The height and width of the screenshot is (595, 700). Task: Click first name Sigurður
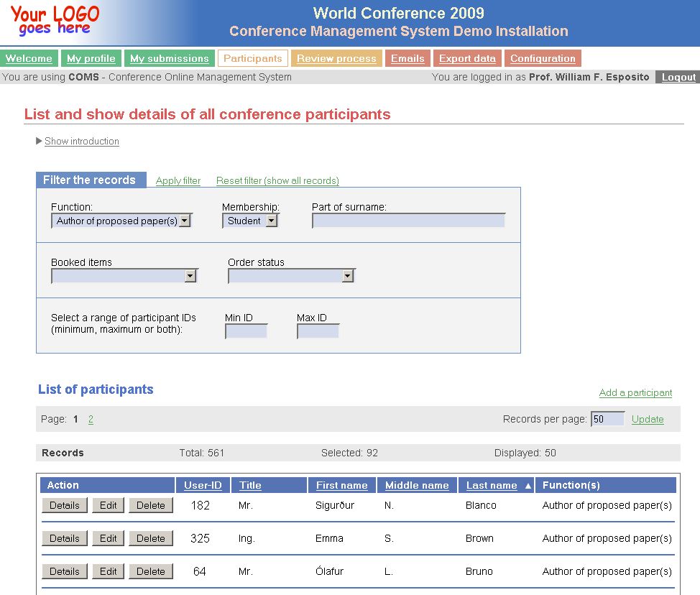(x=335, y=505)
